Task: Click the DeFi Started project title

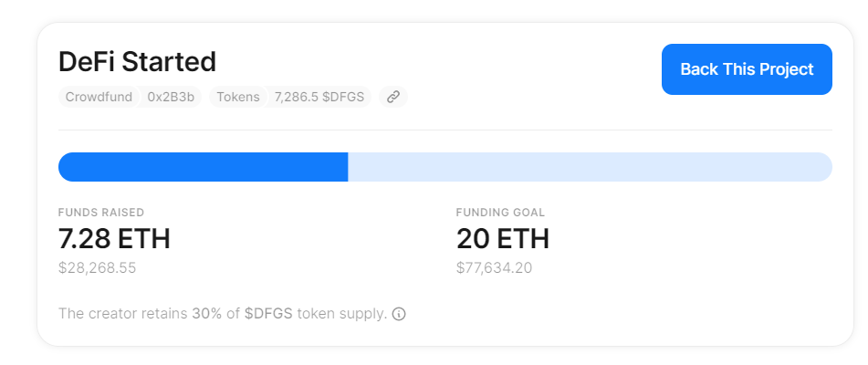Action: (137, 61)
